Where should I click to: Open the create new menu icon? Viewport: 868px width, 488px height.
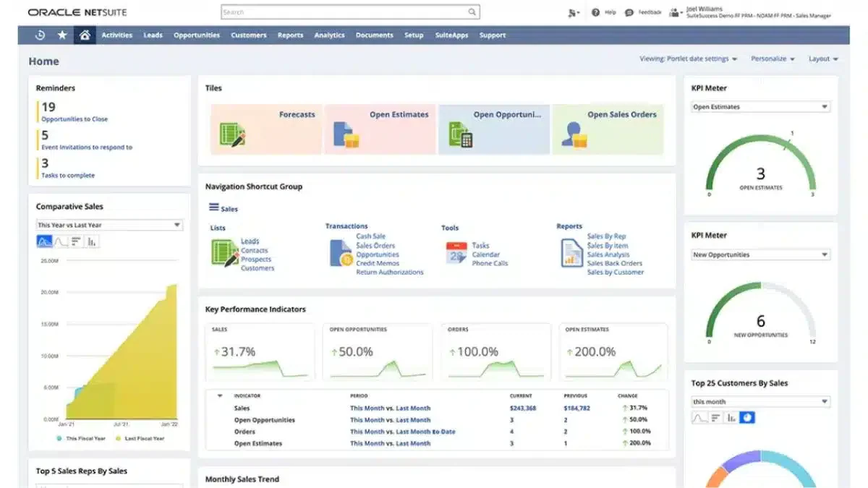pyautogui.click(x=574, y=12)
